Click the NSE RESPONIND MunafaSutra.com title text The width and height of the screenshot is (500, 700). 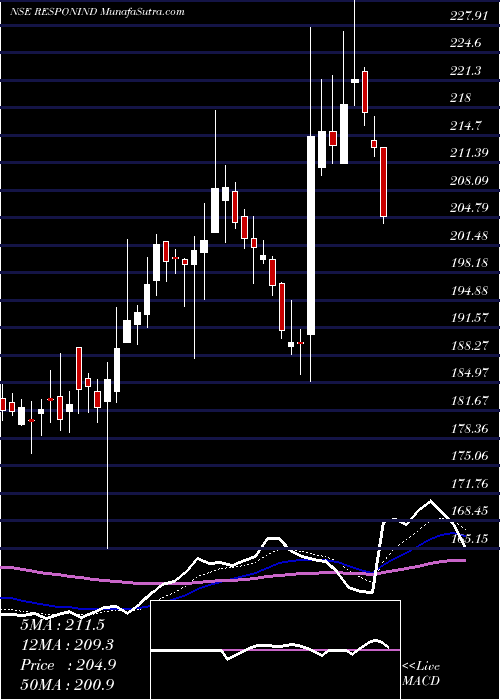coord(97,12)
